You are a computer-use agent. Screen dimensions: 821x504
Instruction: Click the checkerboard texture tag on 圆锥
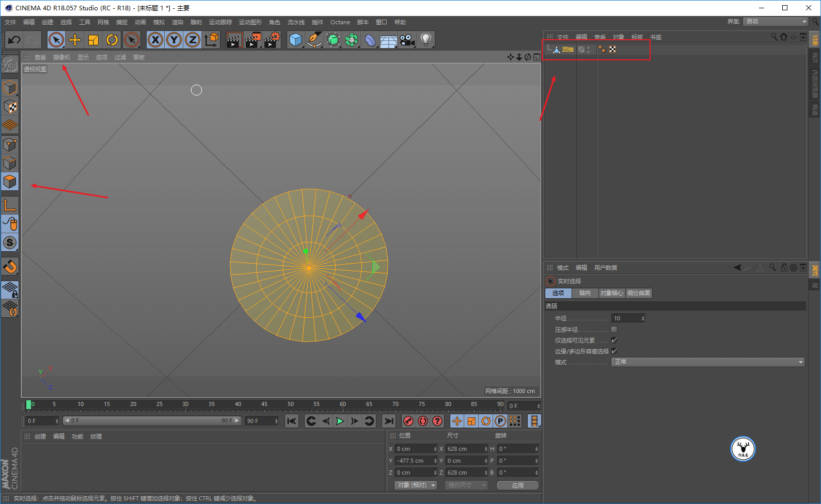click(612, 50)
